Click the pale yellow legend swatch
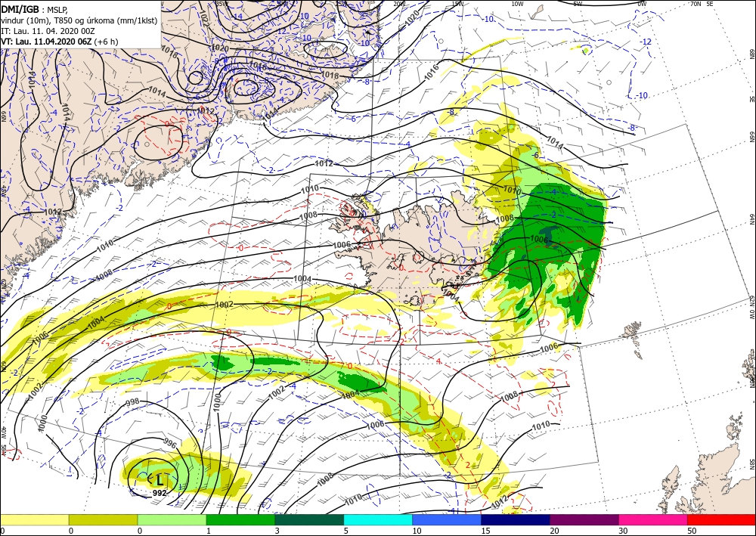 pyautogui.click(x=34, y=519)
